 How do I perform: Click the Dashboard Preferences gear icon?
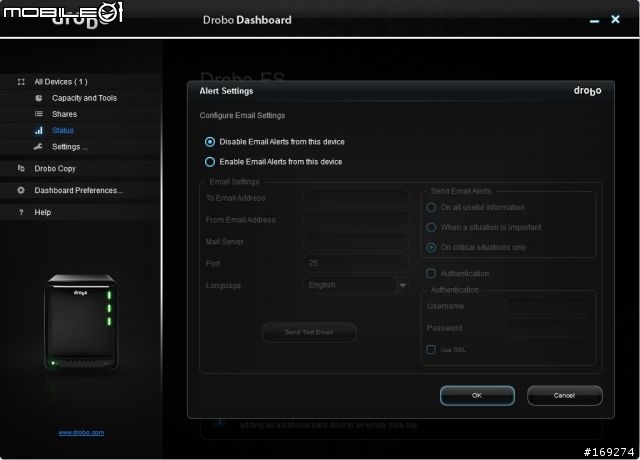click(x=21, y=190)
